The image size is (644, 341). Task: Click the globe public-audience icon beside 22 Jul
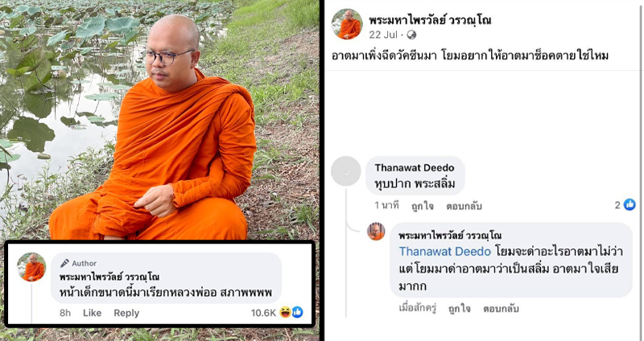[411, 35]
